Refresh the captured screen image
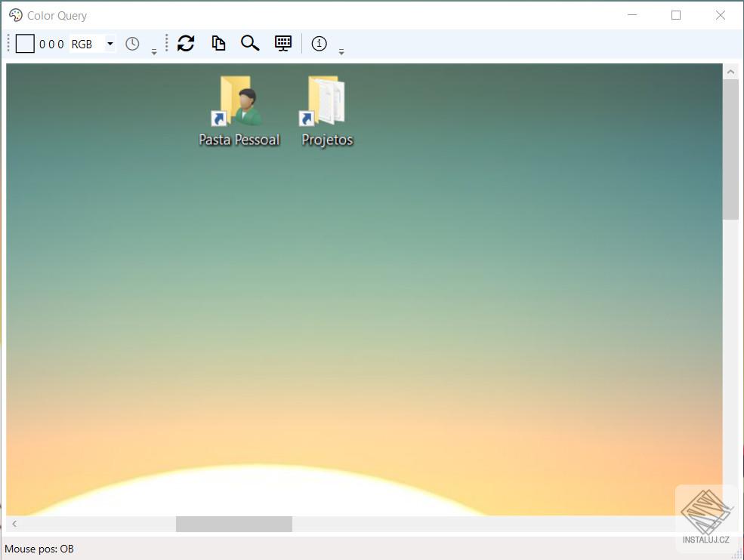Viewport: 744px width, 560px height. pyautogui.click(x=186, y=43)
